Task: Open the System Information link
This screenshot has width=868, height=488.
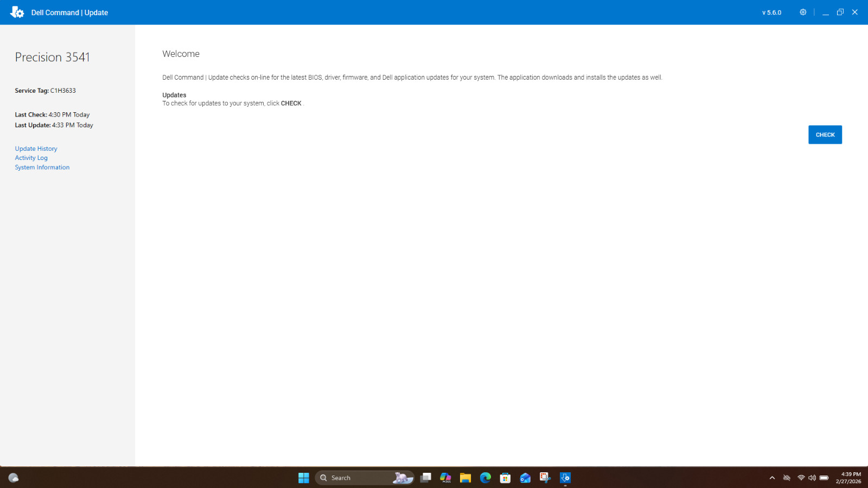Action: pos(42,168)
